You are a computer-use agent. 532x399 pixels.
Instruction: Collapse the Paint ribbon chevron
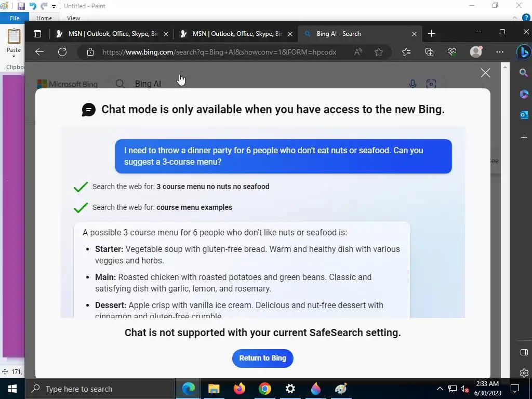515,18
